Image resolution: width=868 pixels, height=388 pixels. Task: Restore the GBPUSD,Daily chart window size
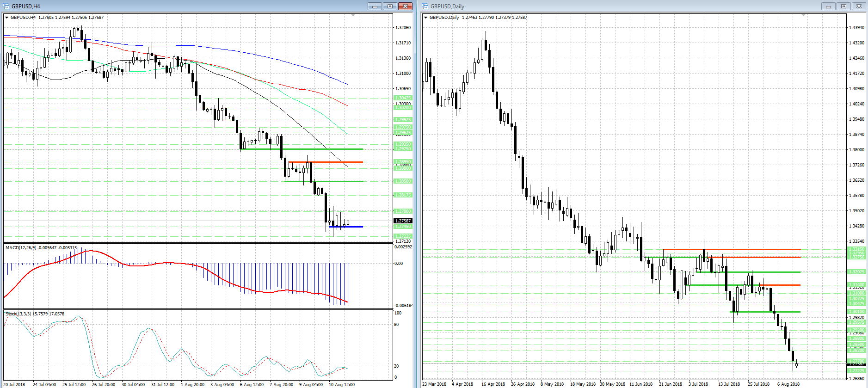(843, 6)
